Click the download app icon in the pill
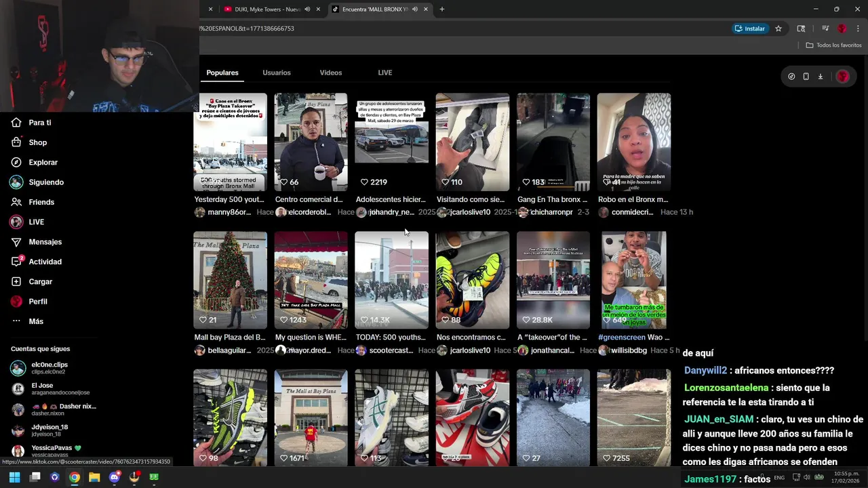Viewport: 868px width, 488px height. click(x=821, y=77)
